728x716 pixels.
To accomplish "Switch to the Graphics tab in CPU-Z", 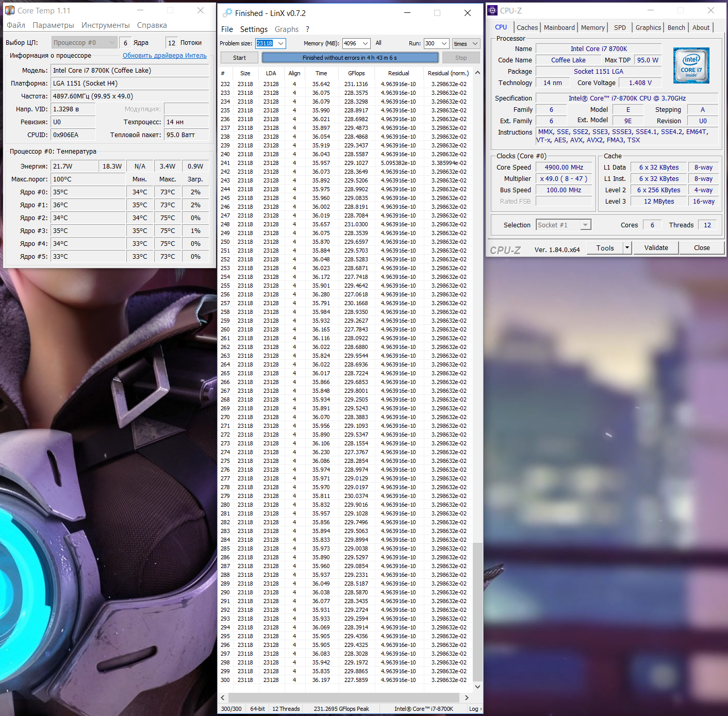I will click(648, 28).
